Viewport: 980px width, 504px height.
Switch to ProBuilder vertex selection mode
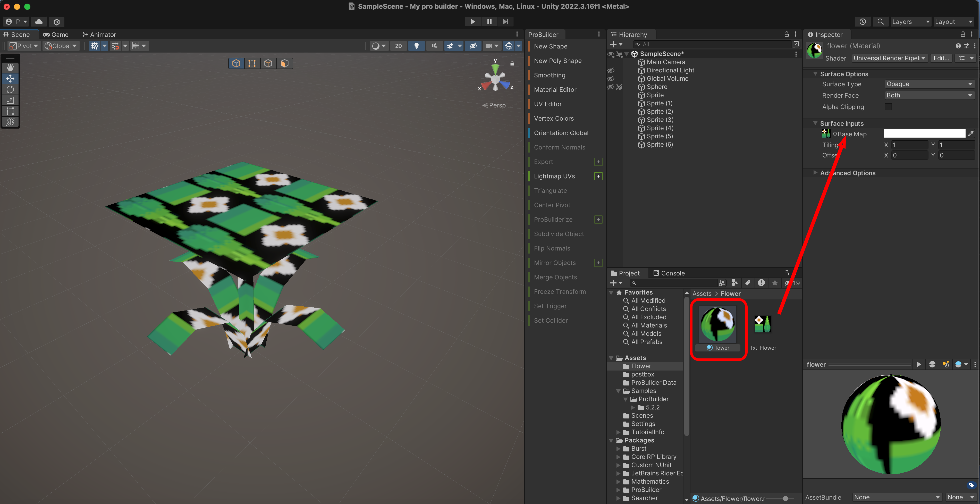[252, 63]
